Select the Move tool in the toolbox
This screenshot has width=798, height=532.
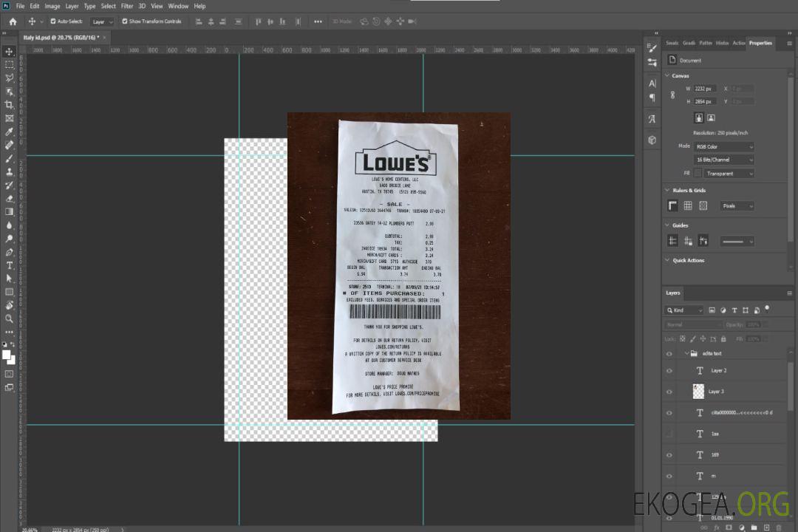point(9,52)
